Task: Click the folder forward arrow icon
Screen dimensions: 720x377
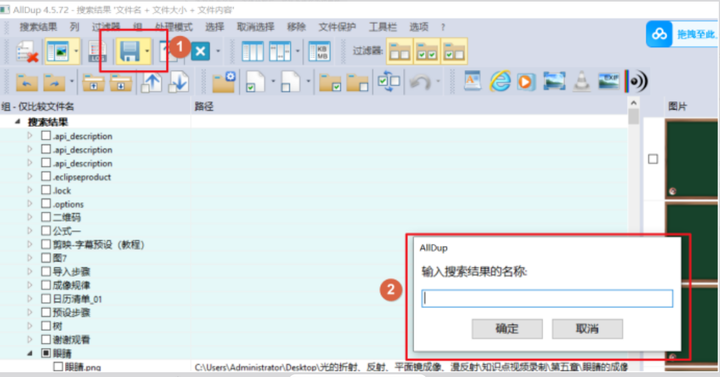Action: pos(54,82)
